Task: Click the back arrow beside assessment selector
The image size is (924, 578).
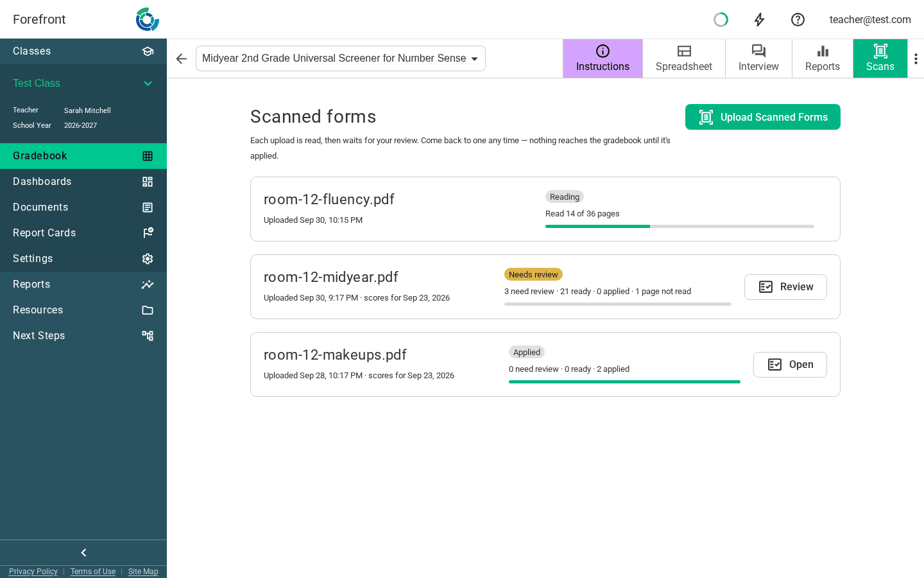Action: coord(182,58)
